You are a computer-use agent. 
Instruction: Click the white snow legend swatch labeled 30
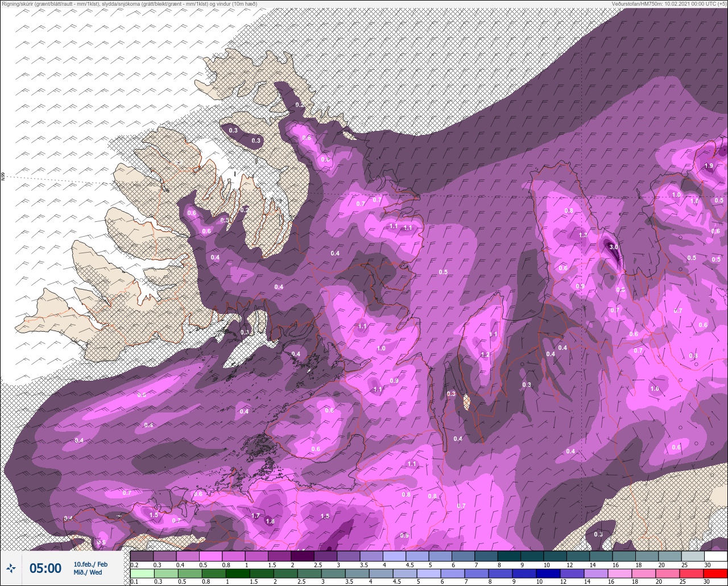(x=715, y=556)
